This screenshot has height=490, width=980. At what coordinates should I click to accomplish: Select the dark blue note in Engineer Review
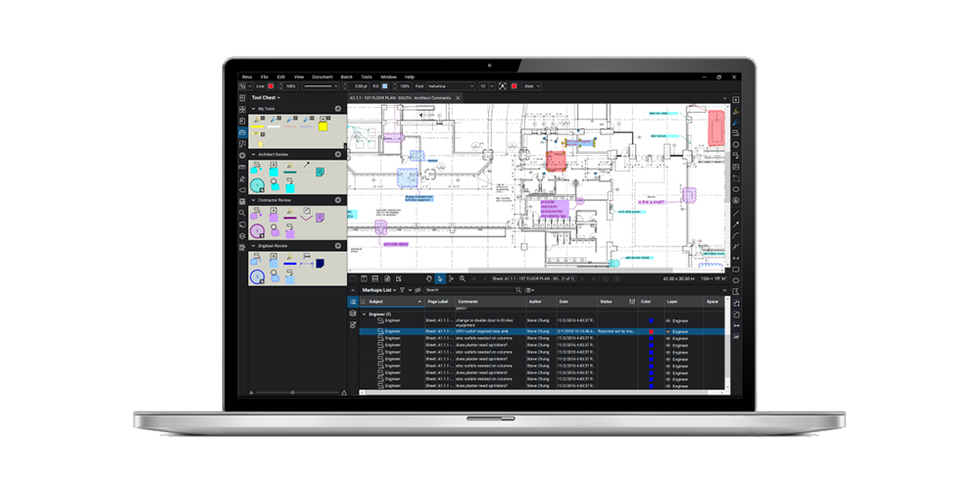coord(320,263)
